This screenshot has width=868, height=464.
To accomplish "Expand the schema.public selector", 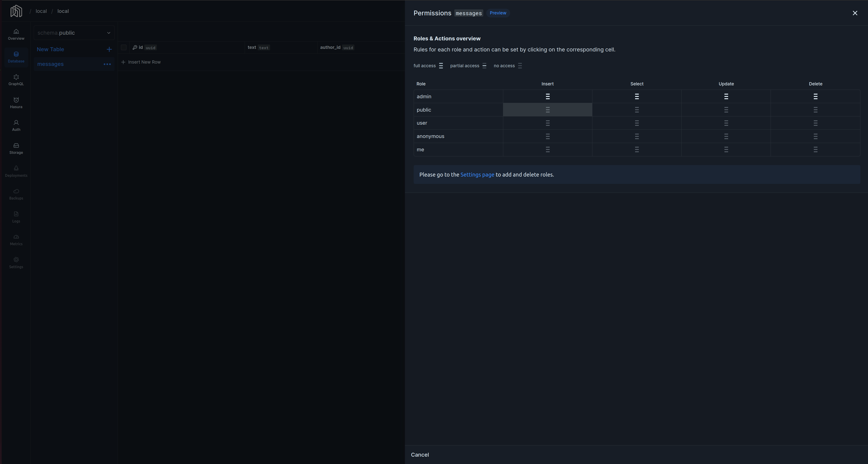I will point(74,33).
